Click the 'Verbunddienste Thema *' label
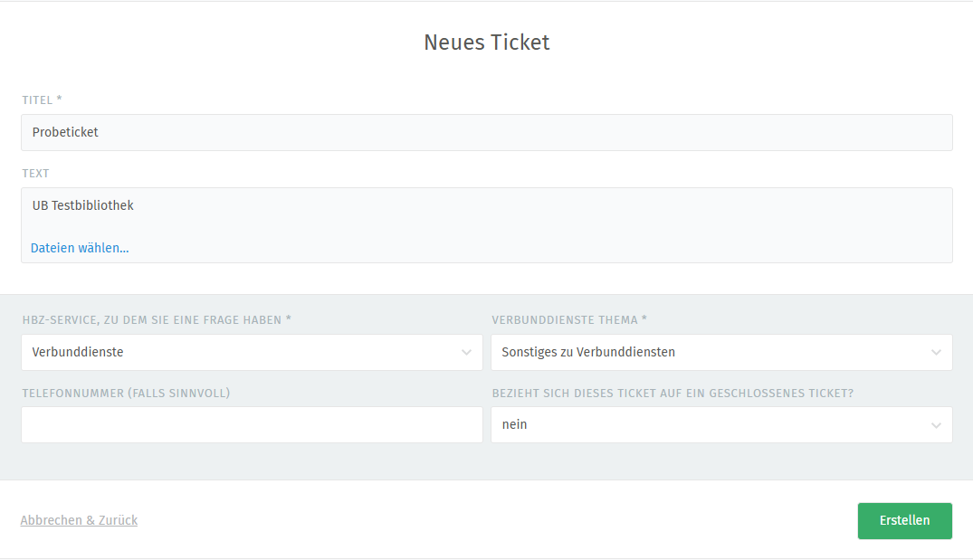This screenshot has width=973, height=560. pyautogui.click(x=569, y=319)
